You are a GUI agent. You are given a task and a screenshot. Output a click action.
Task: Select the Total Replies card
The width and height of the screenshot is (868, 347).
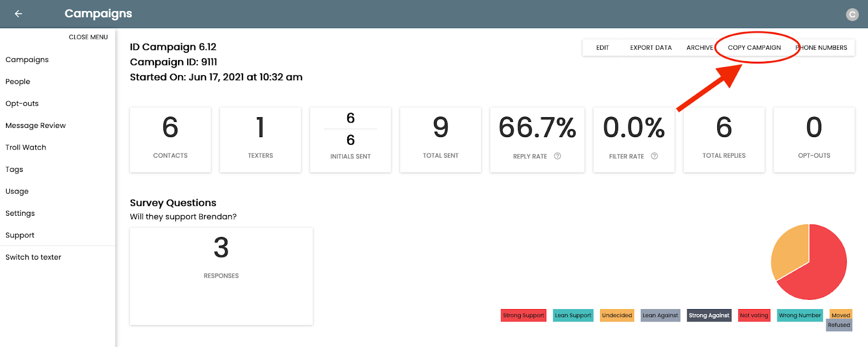(x=724, y=140)
